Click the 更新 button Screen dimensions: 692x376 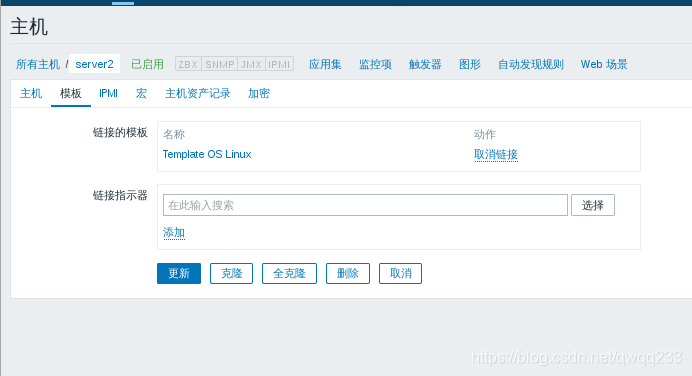[179, 274]
